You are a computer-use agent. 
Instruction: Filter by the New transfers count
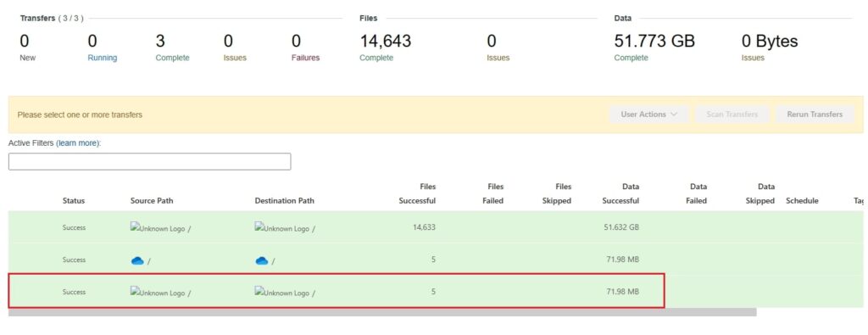[x=28, y=47]
